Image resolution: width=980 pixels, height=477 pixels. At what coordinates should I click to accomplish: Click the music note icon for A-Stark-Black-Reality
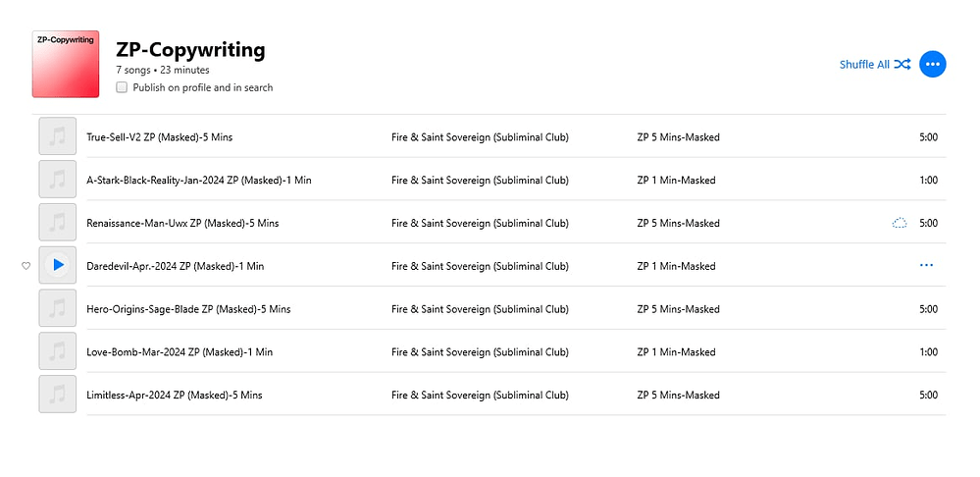tap(58, 180)
